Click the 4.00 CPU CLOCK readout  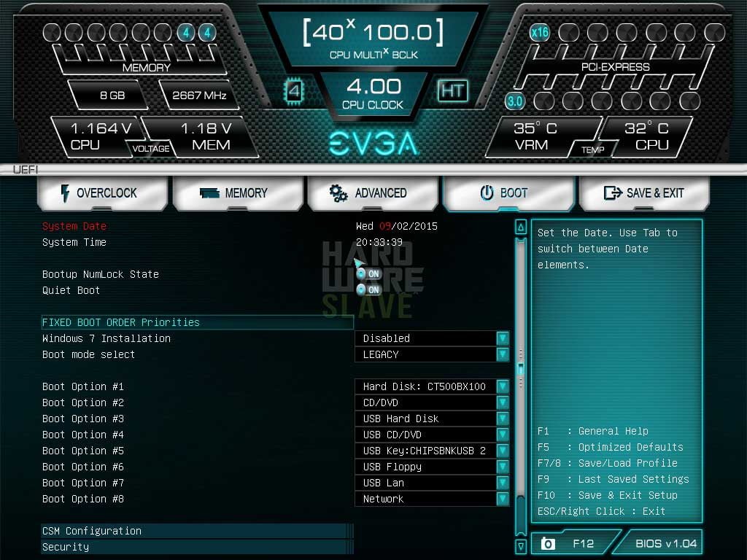click(x=373, y=93)
